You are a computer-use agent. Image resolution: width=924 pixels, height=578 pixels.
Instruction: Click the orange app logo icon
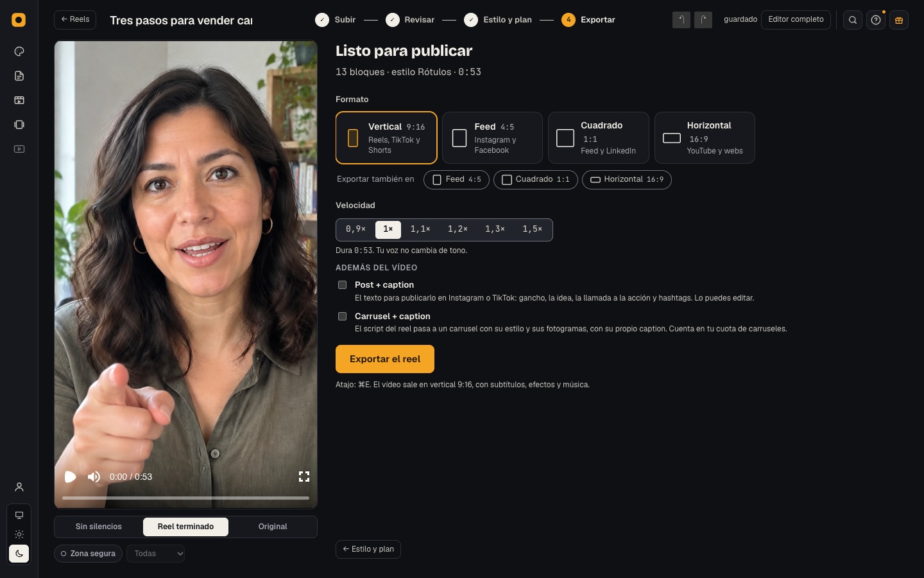[19, 20]
